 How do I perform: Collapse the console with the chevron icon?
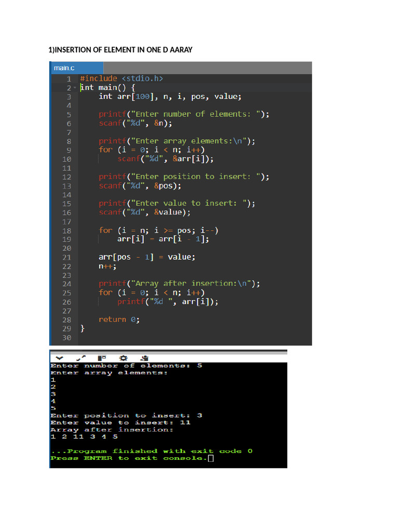[x=60, y=358]
